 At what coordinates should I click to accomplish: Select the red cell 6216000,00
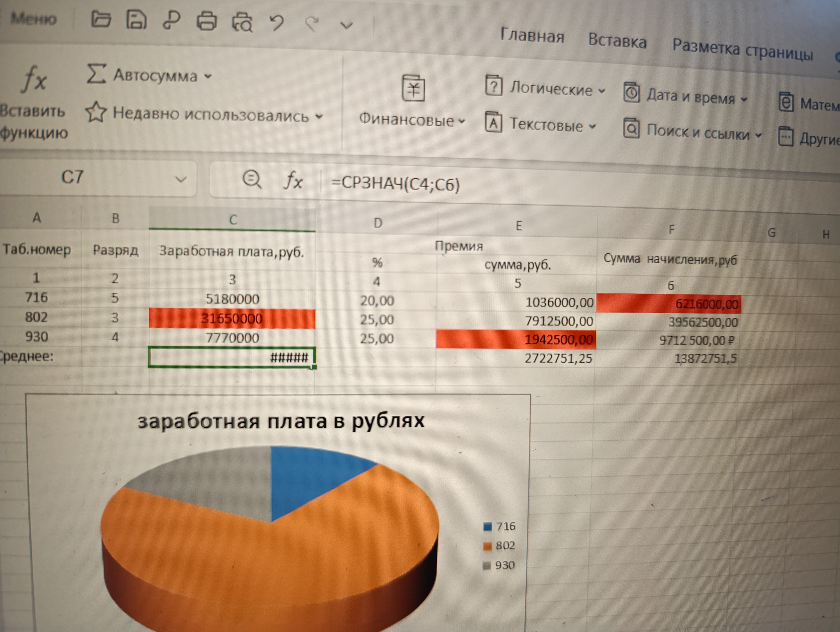click(x=669, y=304)
